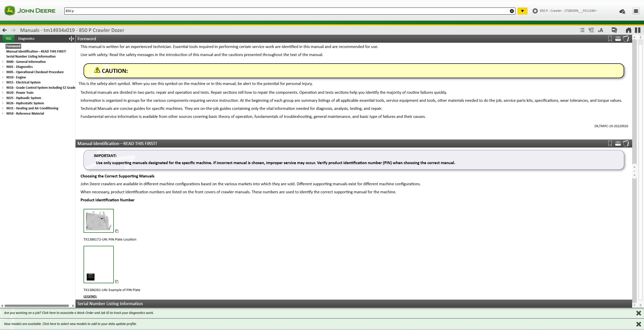The width and height of the screenshot is (644, 330).
Task: Click the home icon in toolbar
Action: tap(628, 30)
